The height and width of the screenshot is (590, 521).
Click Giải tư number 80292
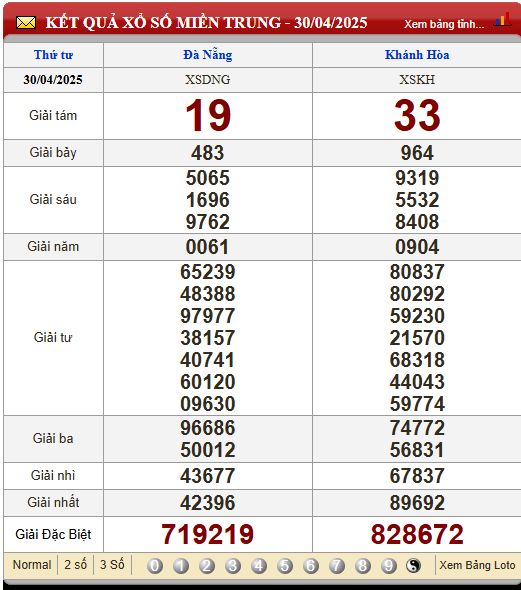pyautogui.click(x=417, y=294)
